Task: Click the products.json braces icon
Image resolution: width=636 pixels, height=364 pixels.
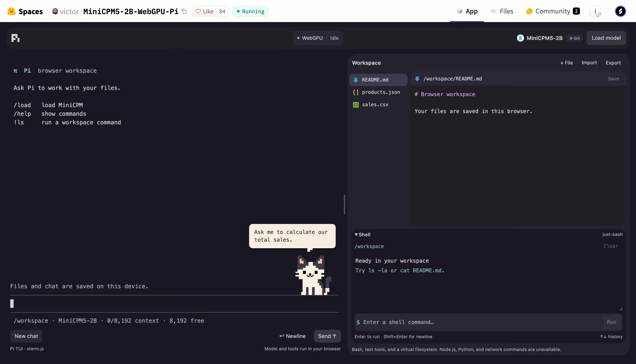Action: tap(356, 92)
